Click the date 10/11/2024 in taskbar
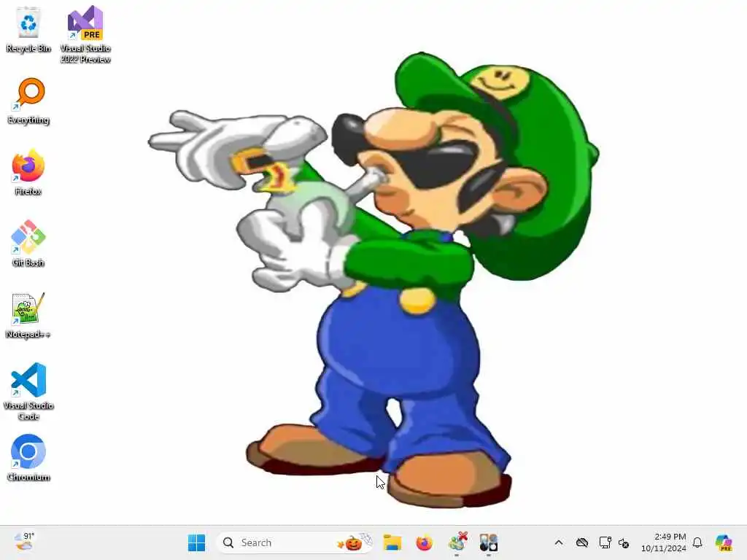 click(x=664, y=548)
